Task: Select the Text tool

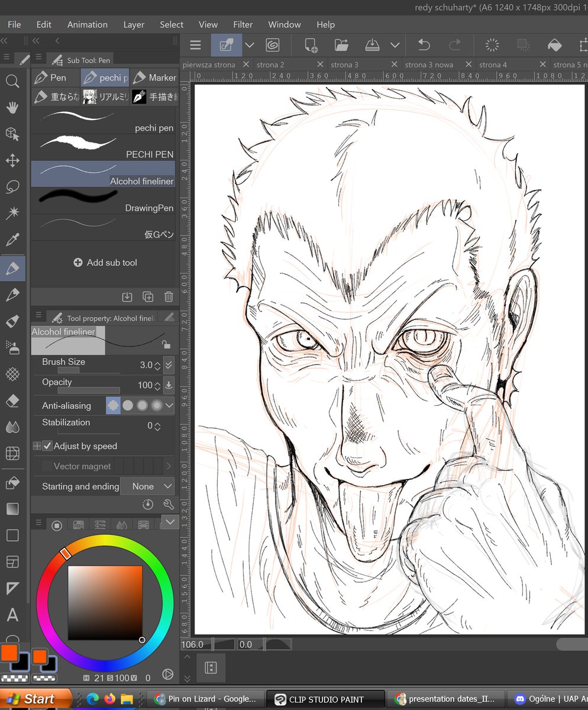Action: pyautogui.click(x=12, y=615)
